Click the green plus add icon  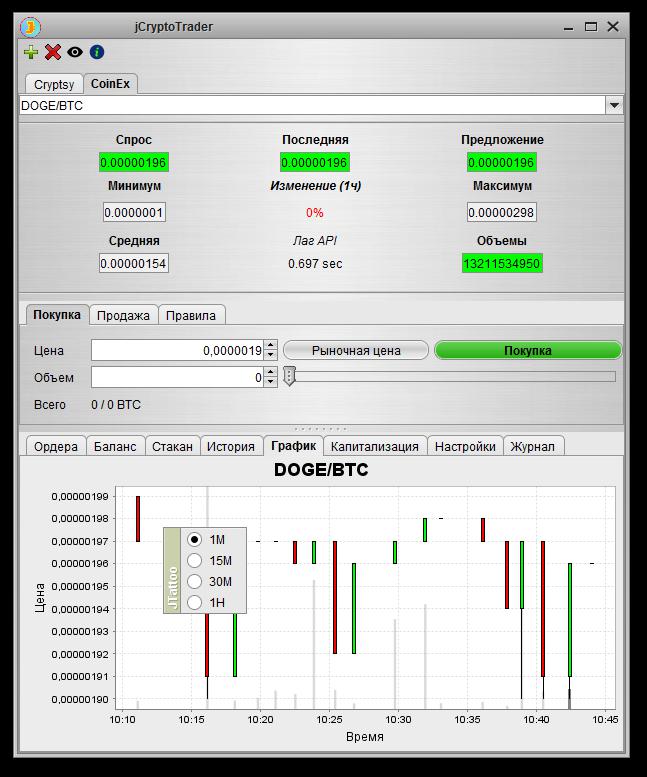coord(31,52)
